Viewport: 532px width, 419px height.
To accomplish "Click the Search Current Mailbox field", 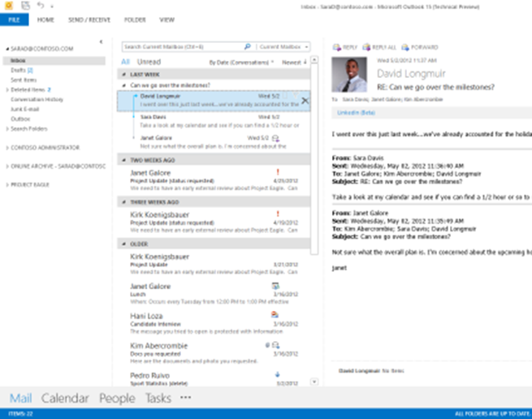I will [182, 47].
